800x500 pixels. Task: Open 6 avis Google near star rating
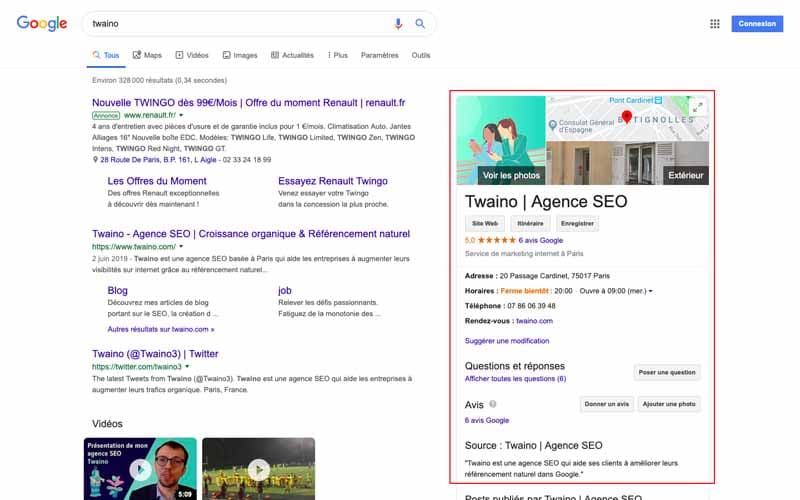[x=541, y=240]
